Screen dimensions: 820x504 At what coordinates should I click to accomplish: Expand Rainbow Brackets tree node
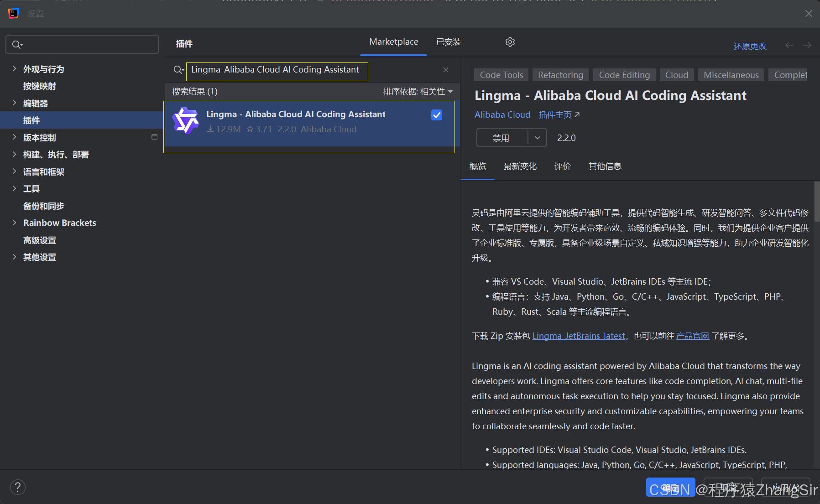[x=14, y=223]
